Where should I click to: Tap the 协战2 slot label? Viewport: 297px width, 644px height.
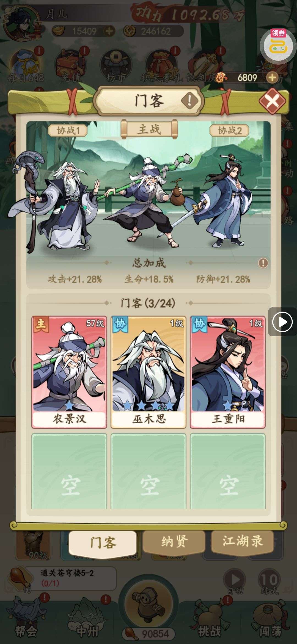[x=230, y=130]
